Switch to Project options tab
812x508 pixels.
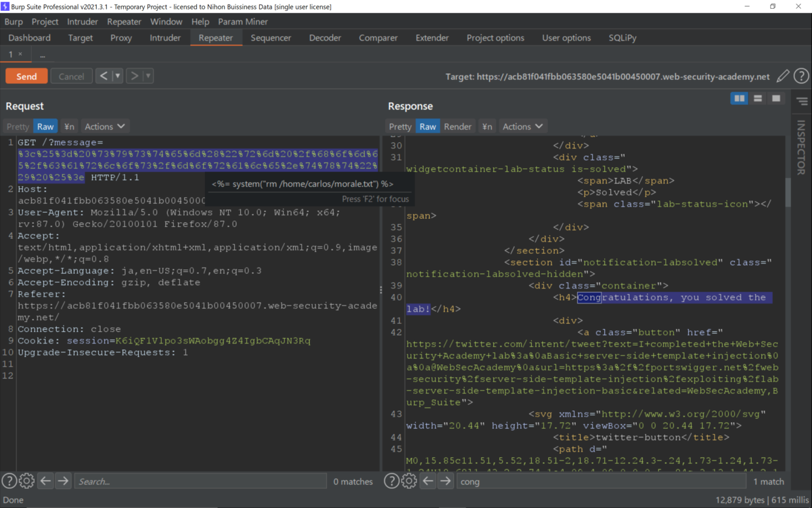coord(495,38)
